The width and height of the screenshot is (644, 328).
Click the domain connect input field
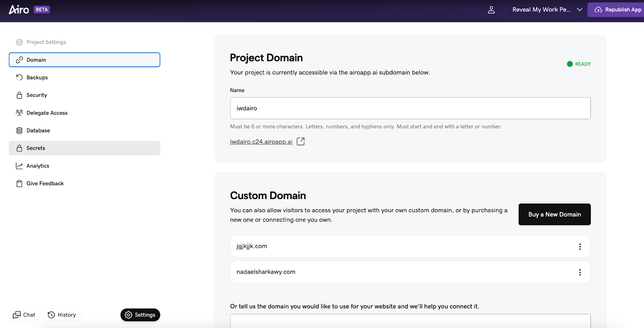pos(410,321)
